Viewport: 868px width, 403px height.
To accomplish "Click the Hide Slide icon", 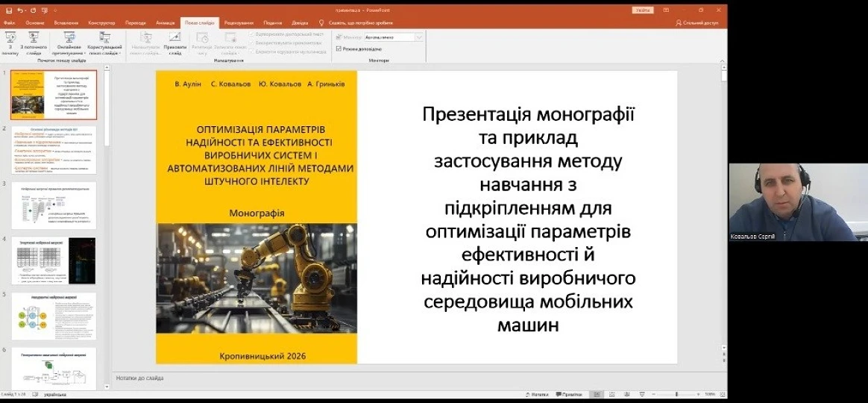I will pyautogui.click(x=175, y=43).
